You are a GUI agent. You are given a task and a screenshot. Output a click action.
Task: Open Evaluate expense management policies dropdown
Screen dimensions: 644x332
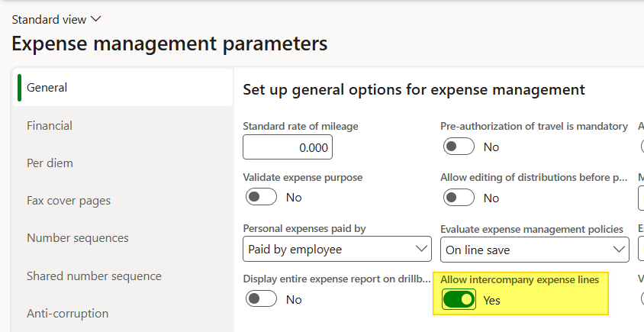[534, 249]
